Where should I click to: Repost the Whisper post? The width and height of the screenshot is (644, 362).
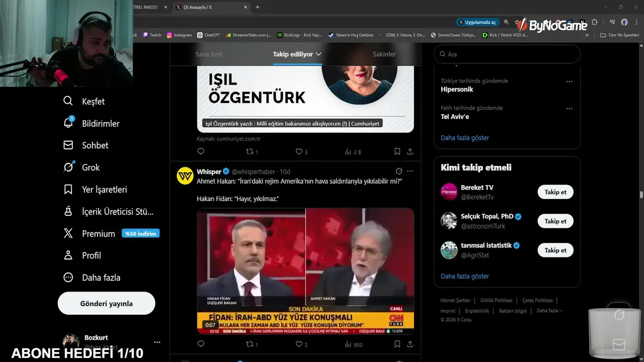tap(252, 344)
